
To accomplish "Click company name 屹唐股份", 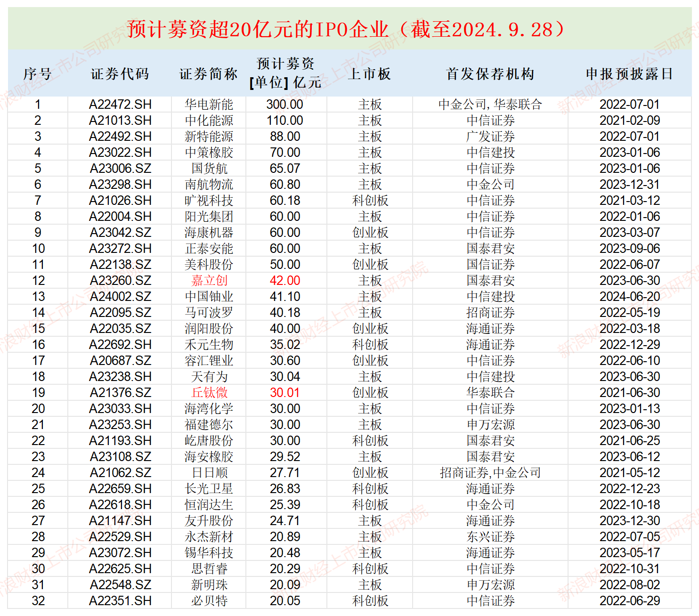I will click(x=209, y=441).
